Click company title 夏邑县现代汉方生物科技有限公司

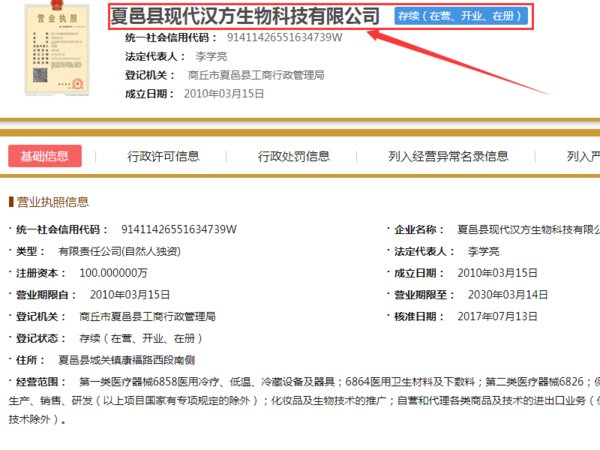point(245,16)
